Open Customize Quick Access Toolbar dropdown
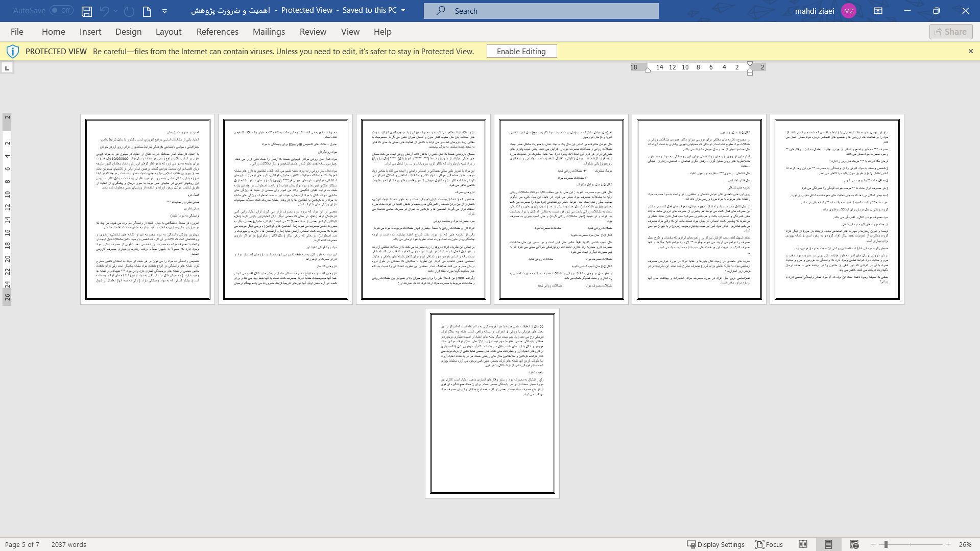 (x=164, y=11)
